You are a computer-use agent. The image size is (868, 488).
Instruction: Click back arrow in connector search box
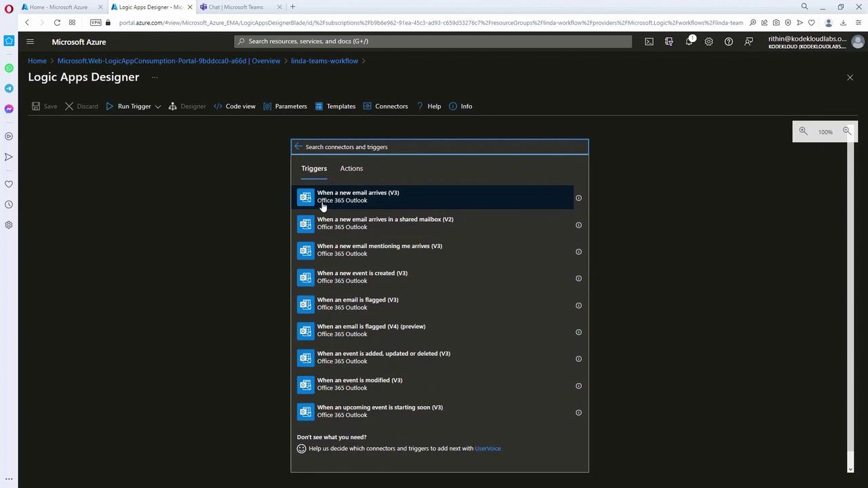click(x=298, y=146)
